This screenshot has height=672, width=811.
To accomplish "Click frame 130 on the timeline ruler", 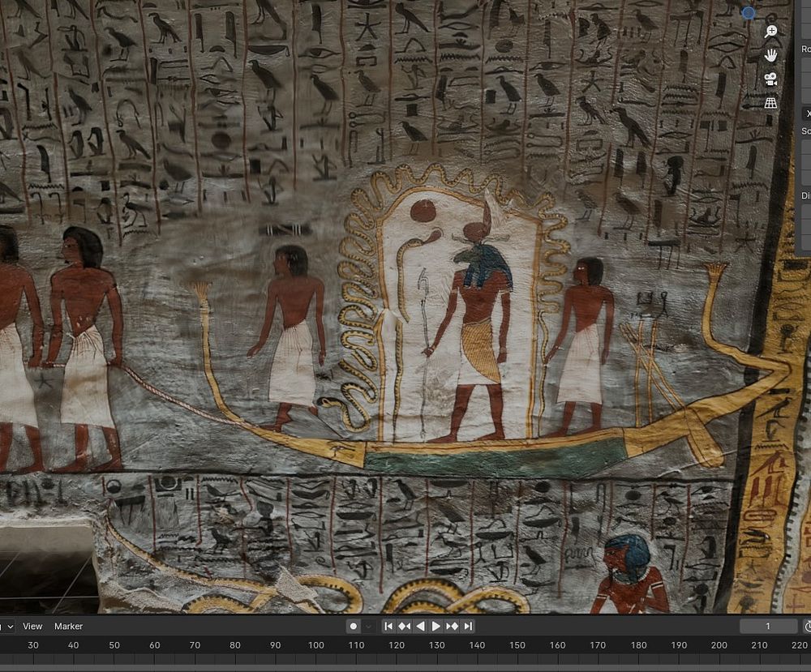I will coord(436,645).
